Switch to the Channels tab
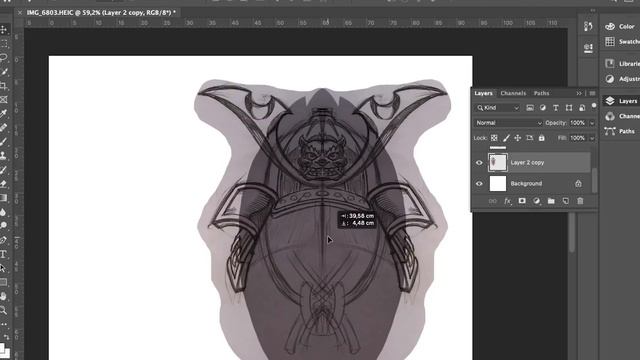 pos(513,93)
